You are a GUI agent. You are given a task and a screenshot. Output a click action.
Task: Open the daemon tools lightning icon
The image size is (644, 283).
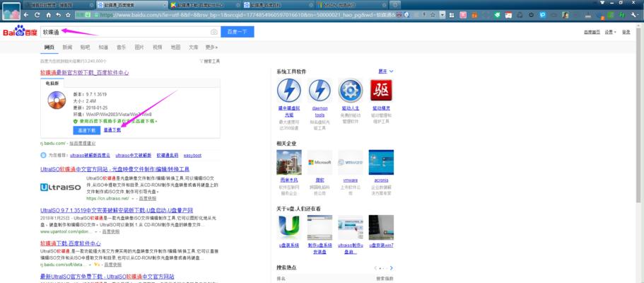320,90
